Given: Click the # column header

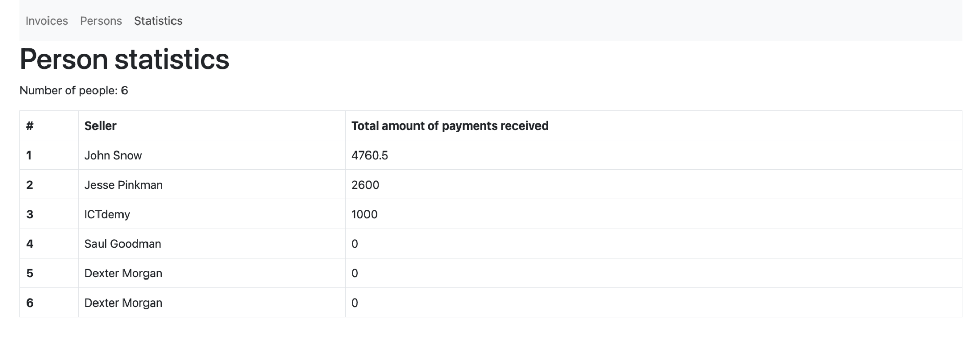Looking at the screenshot, I should pyautogui.click(x=30, y=126).
